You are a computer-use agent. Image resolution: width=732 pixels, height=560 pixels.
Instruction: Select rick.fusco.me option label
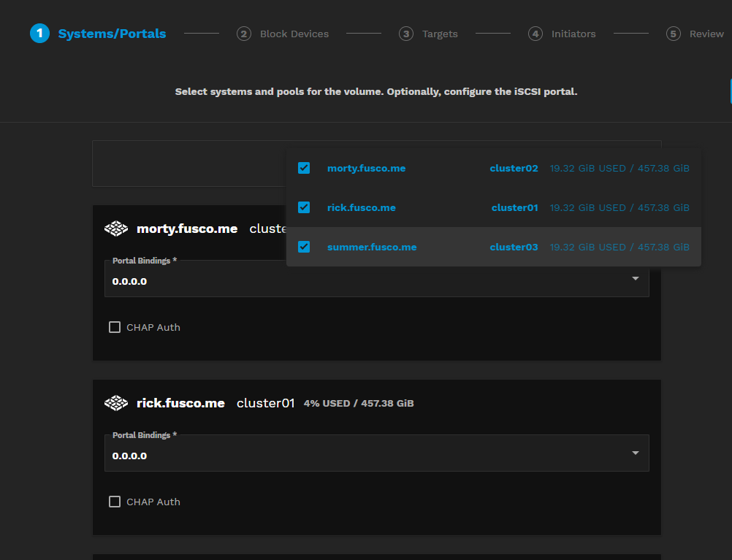click(x=362, y=207)
